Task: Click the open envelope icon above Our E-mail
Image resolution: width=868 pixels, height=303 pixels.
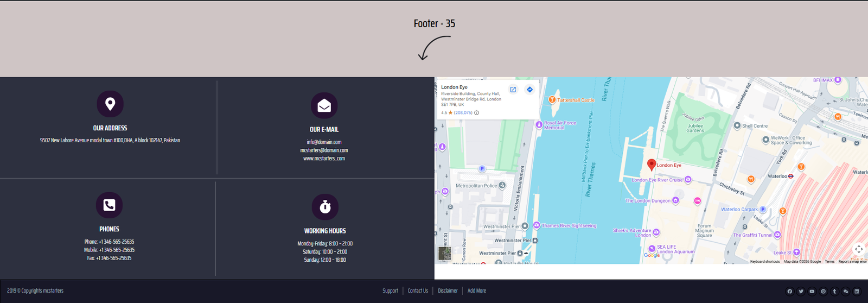Action: pos(324,105)
